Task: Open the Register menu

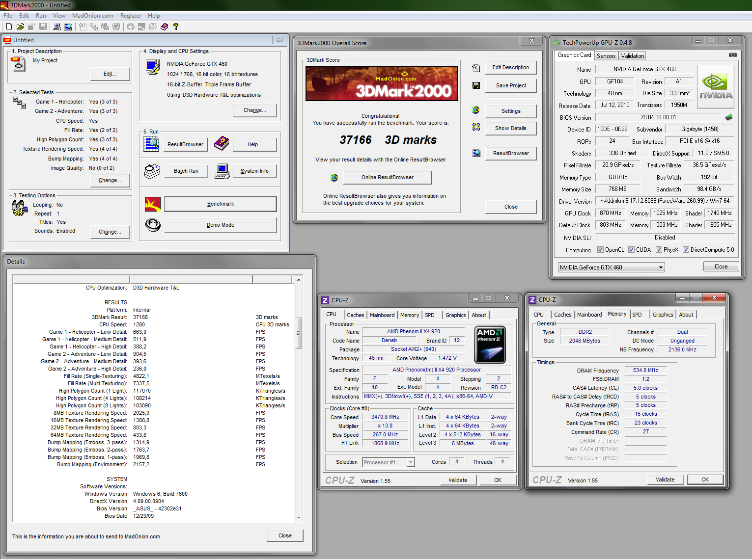Action: coord(131,16)
